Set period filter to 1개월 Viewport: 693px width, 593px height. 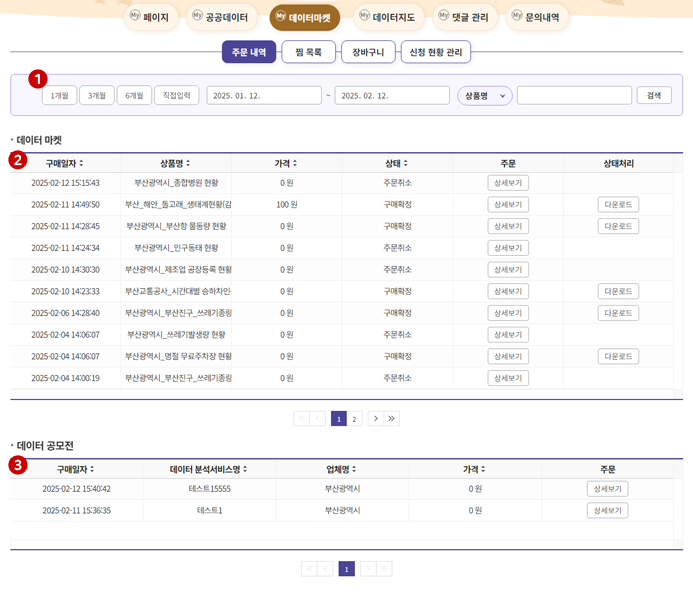59,95
